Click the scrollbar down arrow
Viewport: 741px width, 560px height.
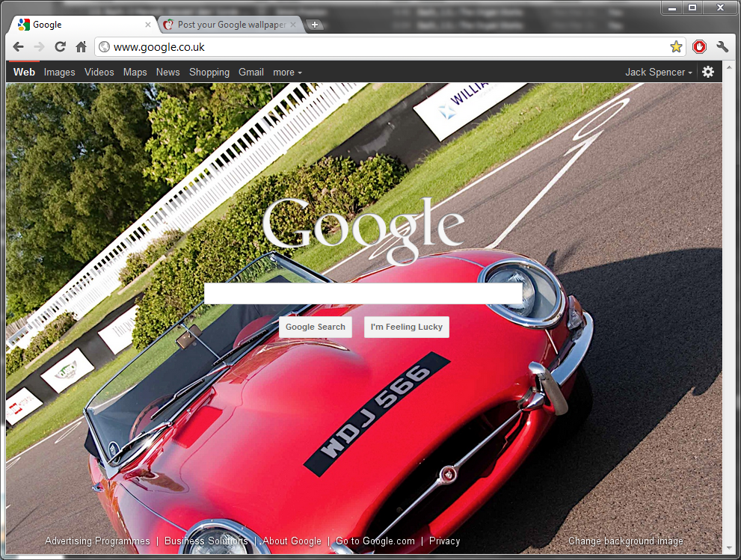pyautogui.click(x=729, y=548)
